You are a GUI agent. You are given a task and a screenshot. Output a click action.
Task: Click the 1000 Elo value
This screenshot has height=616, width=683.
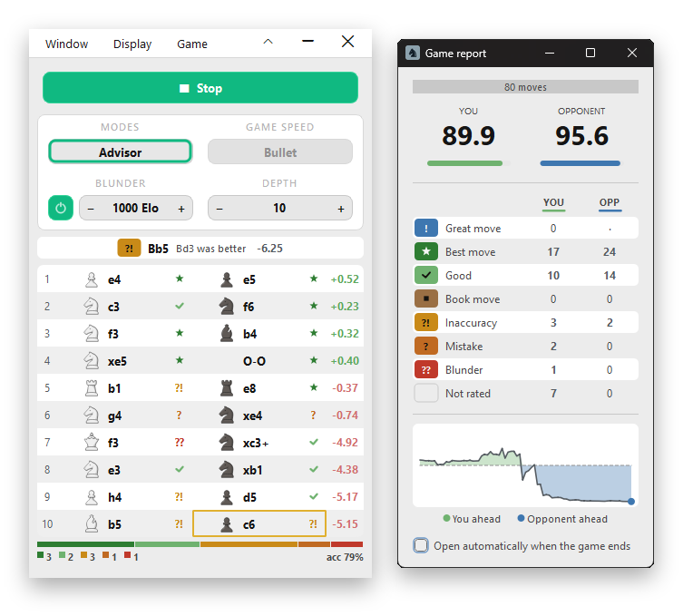[135, 208]
